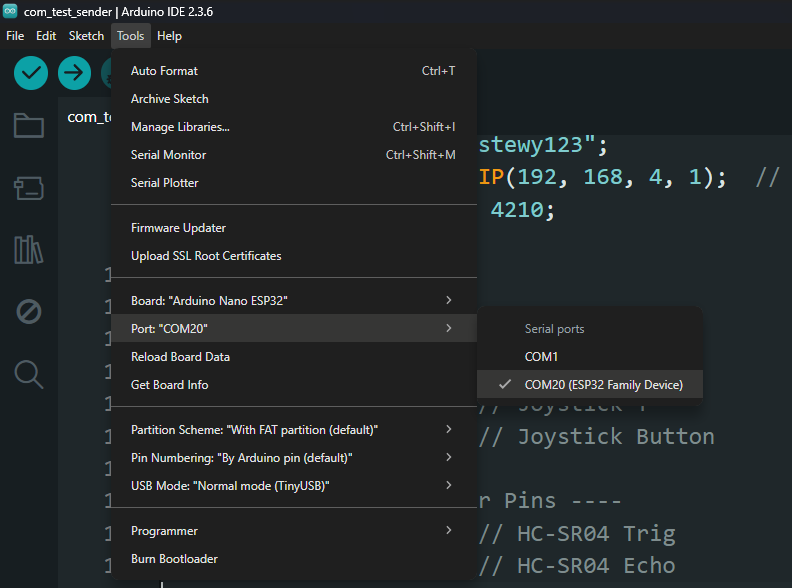
Task: Select checked COM20 (ESP32 Family Device) port
Action: [x=589, y=384]
